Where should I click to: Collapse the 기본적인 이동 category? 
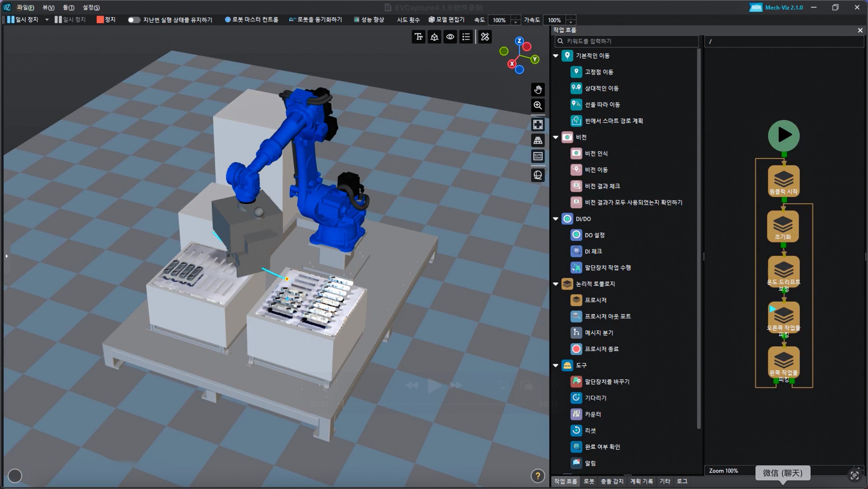[x=556, y=56]
